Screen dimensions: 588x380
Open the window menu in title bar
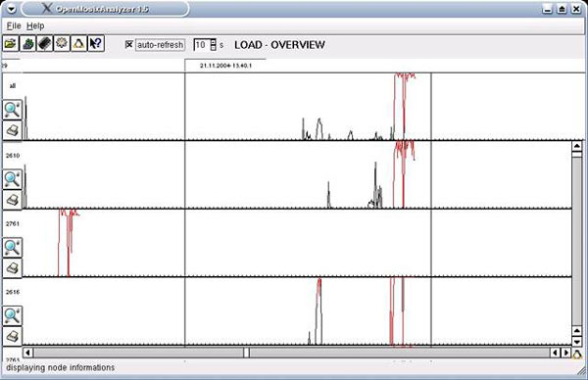11,9
